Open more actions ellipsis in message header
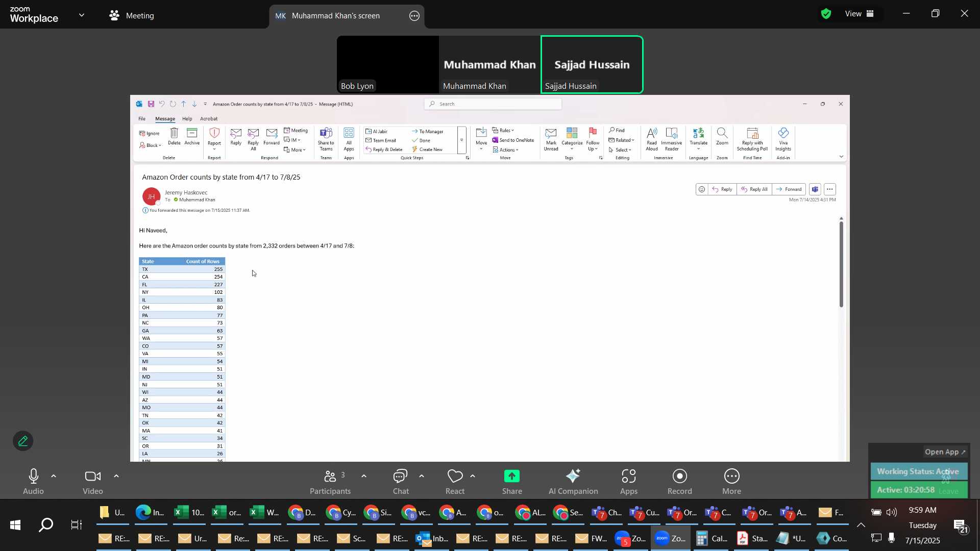980x551 pixels. [830, 189]
